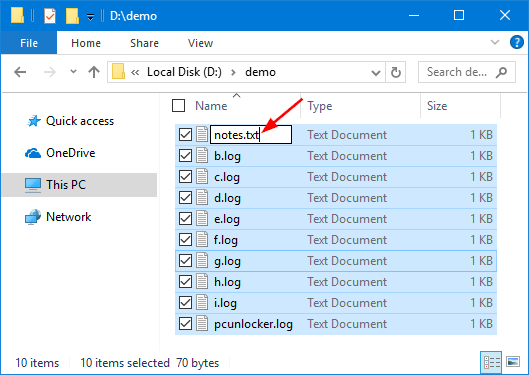Viewport: 529px width, 375px height.
Task: Click the demo breadcrumb segment
Action: click(260, 72)
